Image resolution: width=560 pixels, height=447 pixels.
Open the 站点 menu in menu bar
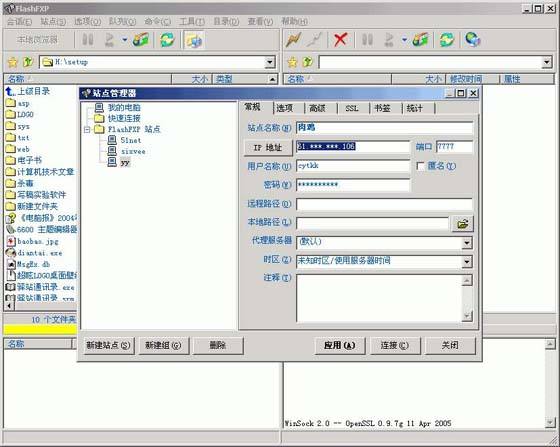(x=53, y=21)
